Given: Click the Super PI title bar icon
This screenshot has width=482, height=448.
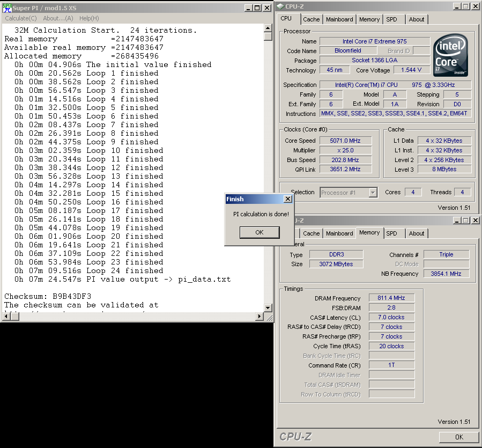Looking at the screenshot, I should [x=7, y=8].
